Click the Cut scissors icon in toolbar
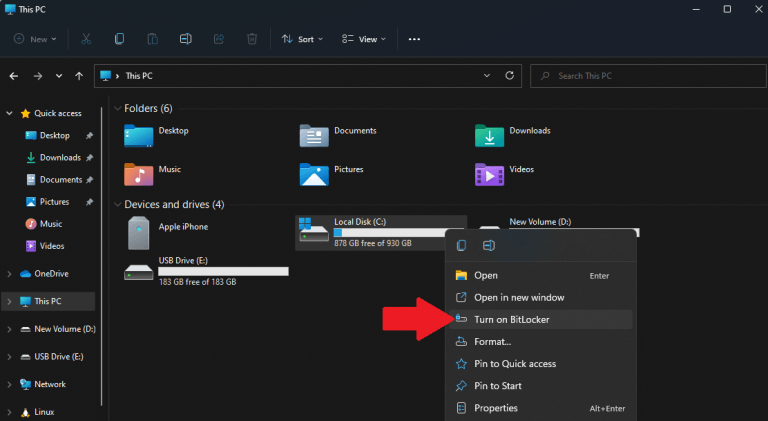 tap(86, 39)
